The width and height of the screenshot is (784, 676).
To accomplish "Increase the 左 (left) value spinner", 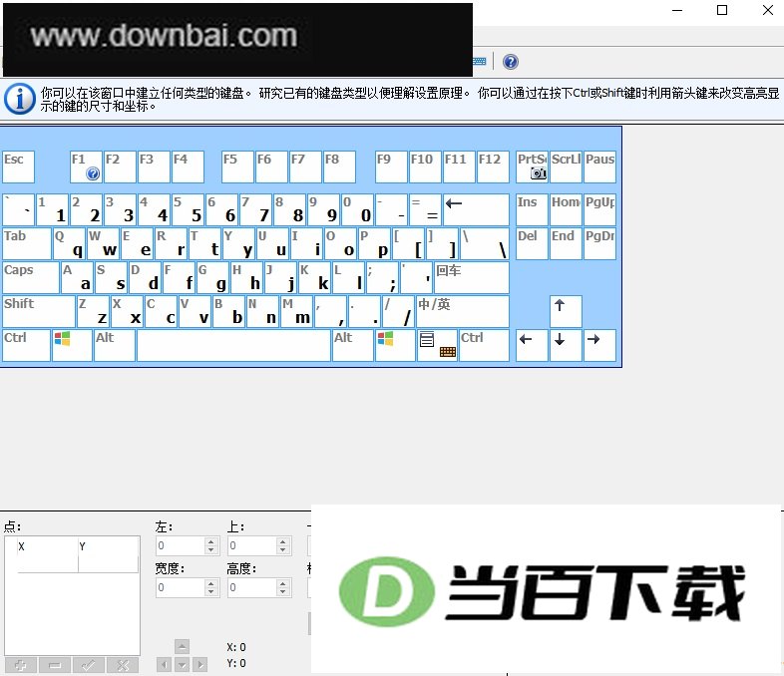I will coord(211,541).
